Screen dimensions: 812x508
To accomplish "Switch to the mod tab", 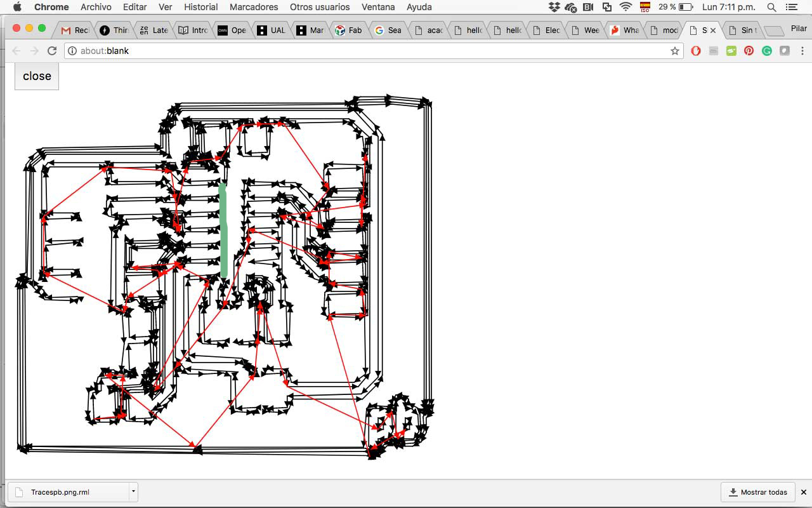I will pyautogui.click(x=663, y=30).
